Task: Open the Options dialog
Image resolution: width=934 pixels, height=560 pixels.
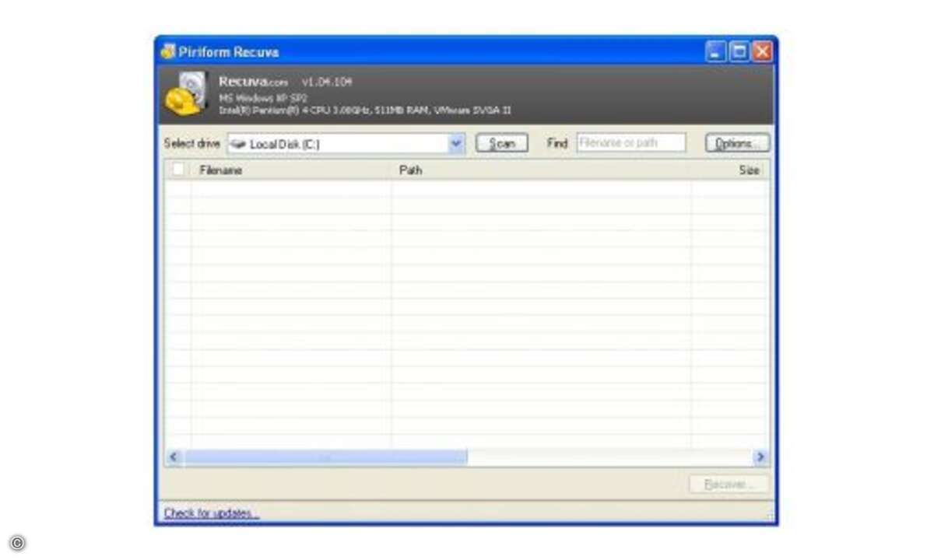Action: pyautogui.click(x=737, y=144)
